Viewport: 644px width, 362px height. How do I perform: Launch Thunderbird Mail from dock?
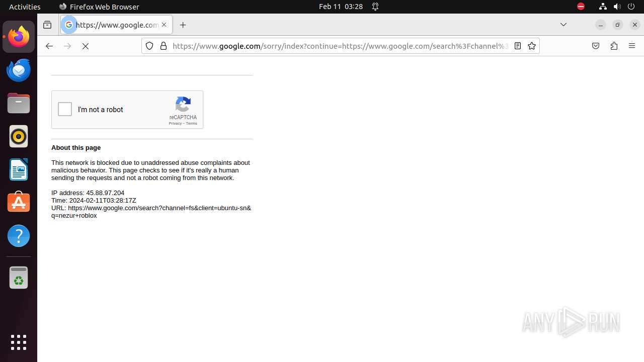click(x=19, y=70)
